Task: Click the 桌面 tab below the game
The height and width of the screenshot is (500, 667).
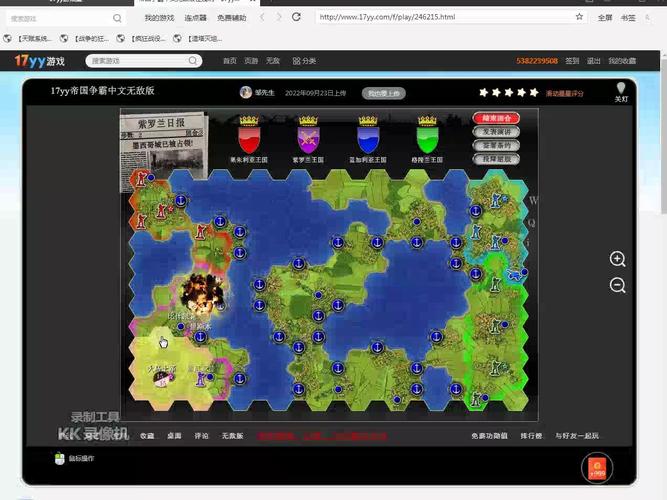Action: tap(174, 436)
